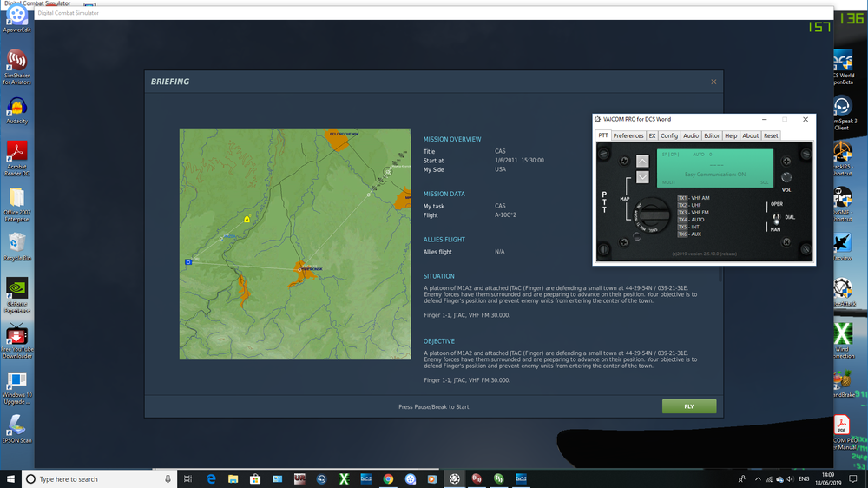Click the taskbar search box
This screenshot has height=488, width=868.
click(x=99, y=479)
